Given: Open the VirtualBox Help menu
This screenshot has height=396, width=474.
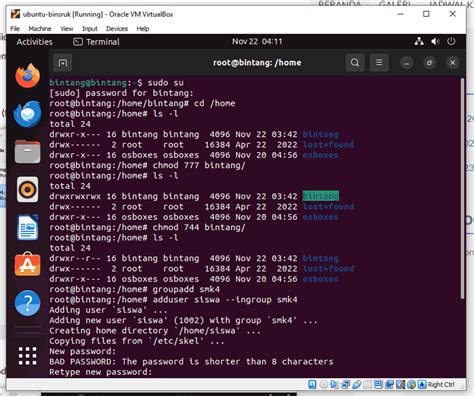Looking at the screenshot, I should click(x=143, y=29).
